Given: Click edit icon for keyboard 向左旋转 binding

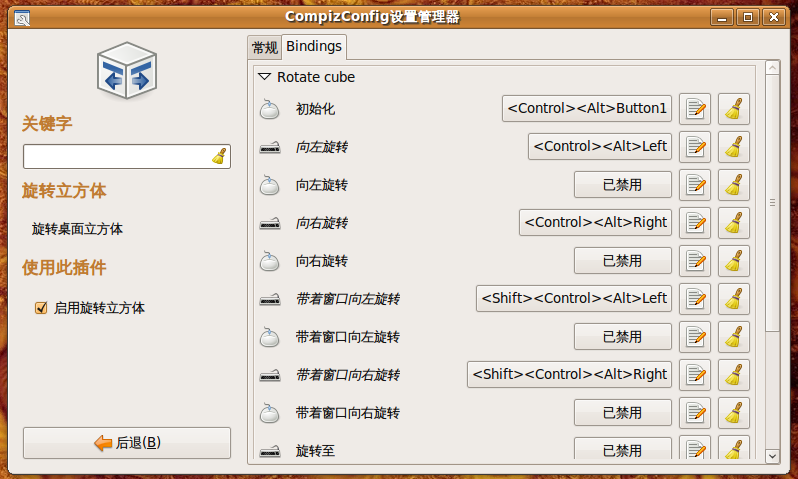Looking at the screenshot, I should click(x=695, y=147).
